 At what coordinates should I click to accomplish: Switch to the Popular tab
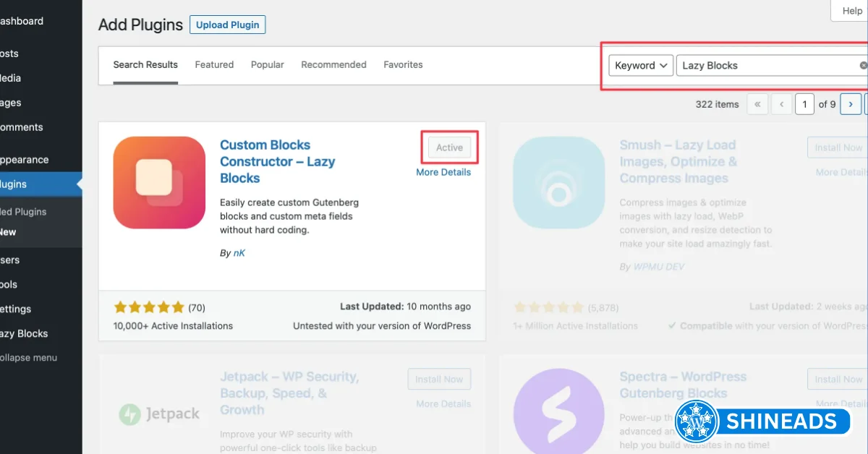pos(268,64)
